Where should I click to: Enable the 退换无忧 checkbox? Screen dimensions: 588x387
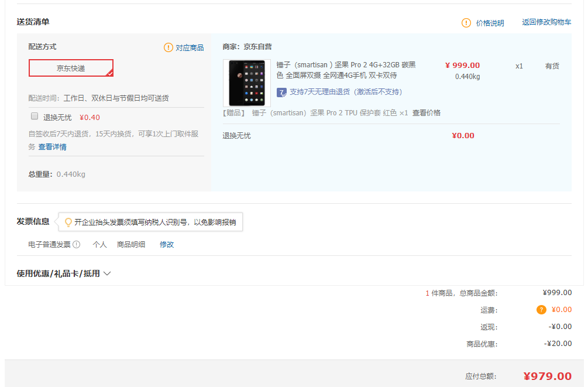click(x=35, y=116)
